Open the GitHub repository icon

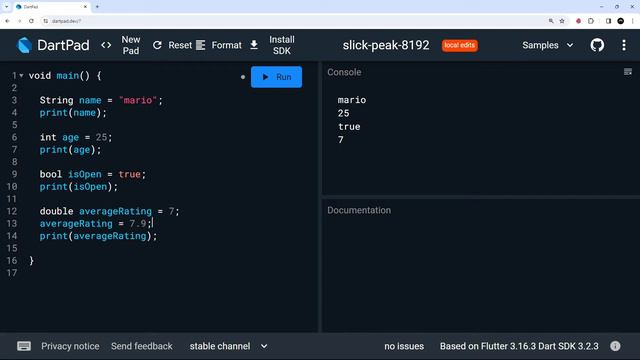pyautogui.click(x=597, y=45)
